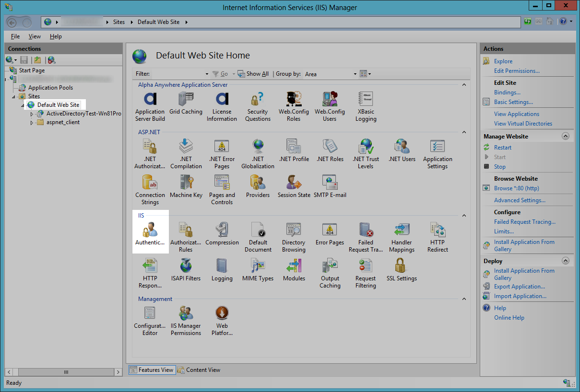Open Bindings in Actions pane
Image resolution: width=580 pixels, height=392 pixels.
(507, 92)
